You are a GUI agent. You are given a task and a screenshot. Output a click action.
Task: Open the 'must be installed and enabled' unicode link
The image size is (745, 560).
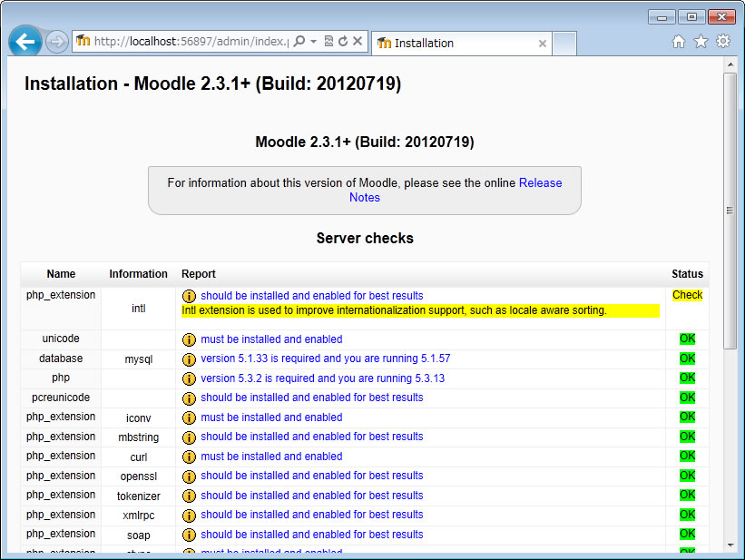[x=271, y=339]
